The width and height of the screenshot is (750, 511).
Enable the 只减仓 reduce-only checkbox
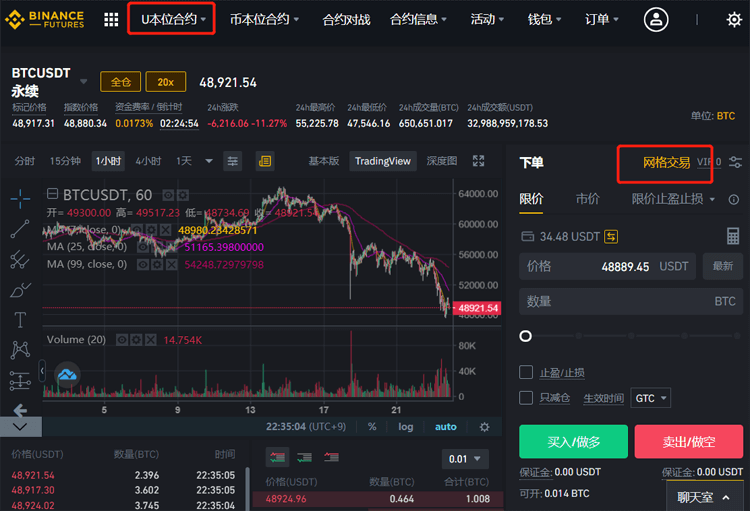click(x=526, y=398)
